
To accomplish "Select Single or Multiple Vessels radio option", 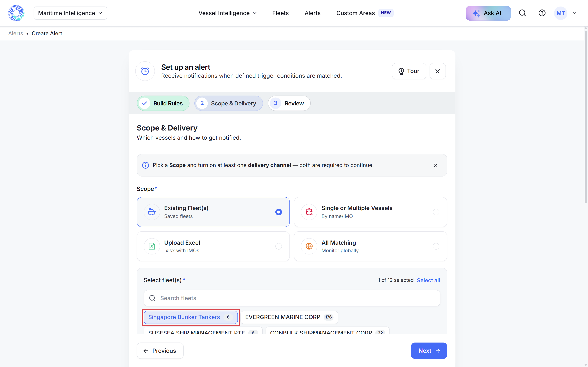I will coord(371,212).
